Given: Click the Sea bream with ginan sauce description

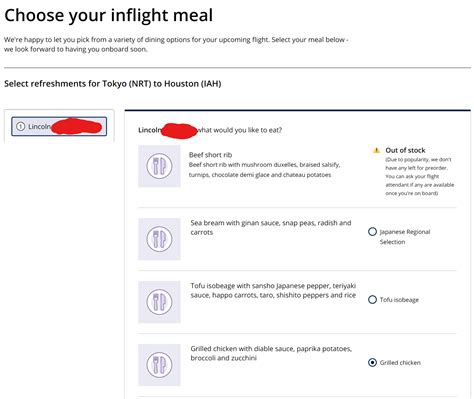Looking at the screenshot, I should (271, 227).
